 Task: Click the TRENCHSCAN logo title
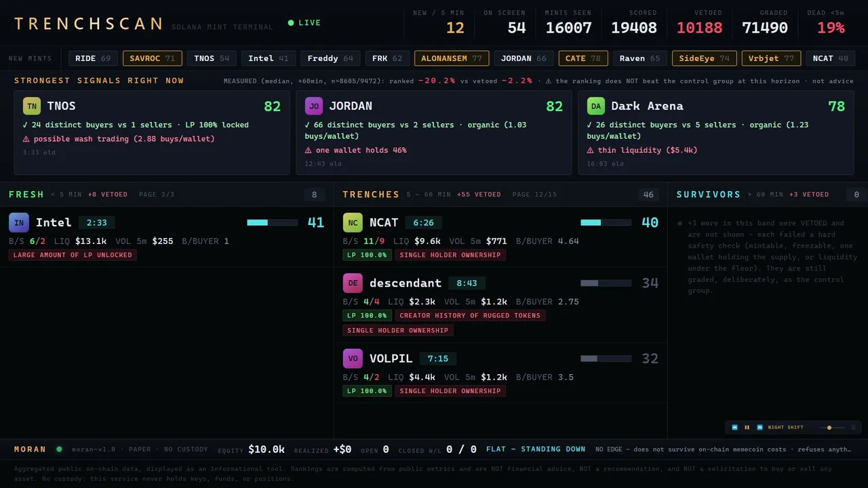click(88, 24)
